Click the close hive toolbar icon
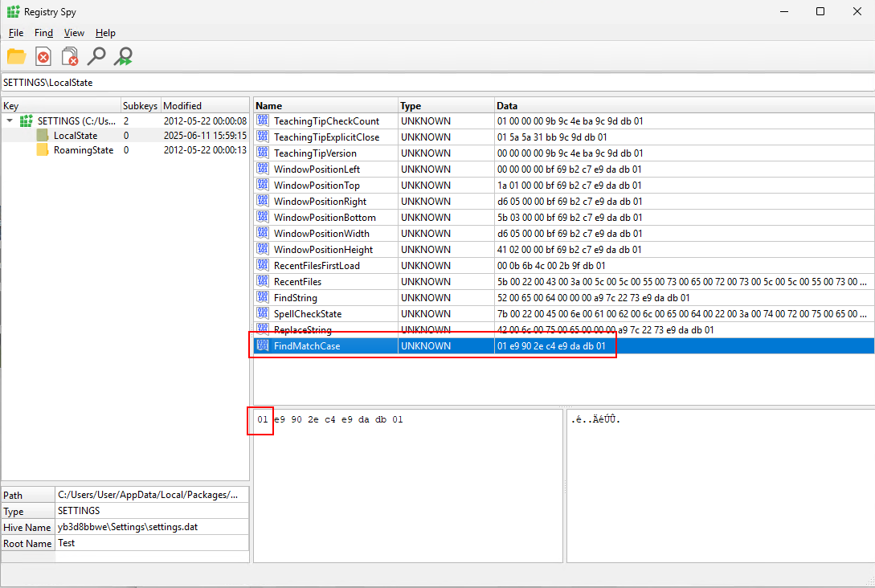 point(43,56)
